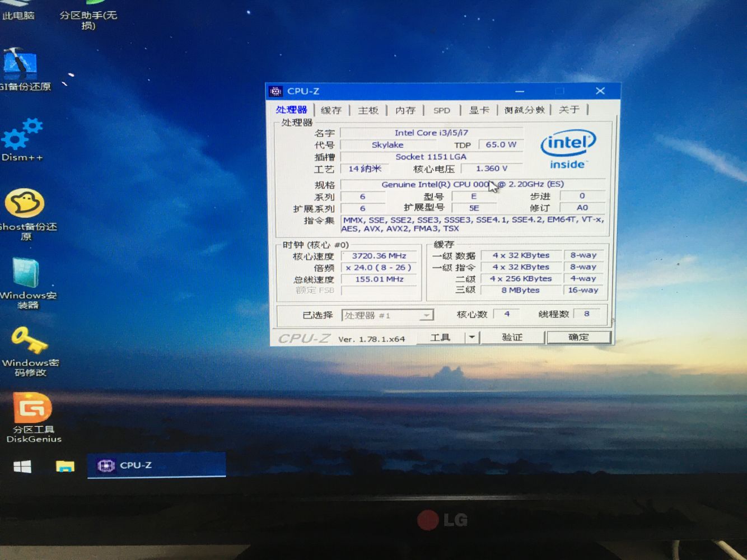747x560 pixels.
Task: Select the DiskGenius 分区工具 desktop icon
Action: pos(32,417)
